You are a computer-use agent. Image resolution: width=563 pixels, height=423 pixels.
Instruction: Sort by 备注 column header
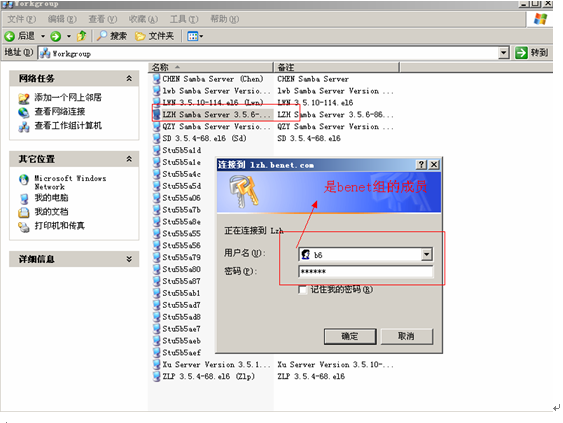coord(336,67)
